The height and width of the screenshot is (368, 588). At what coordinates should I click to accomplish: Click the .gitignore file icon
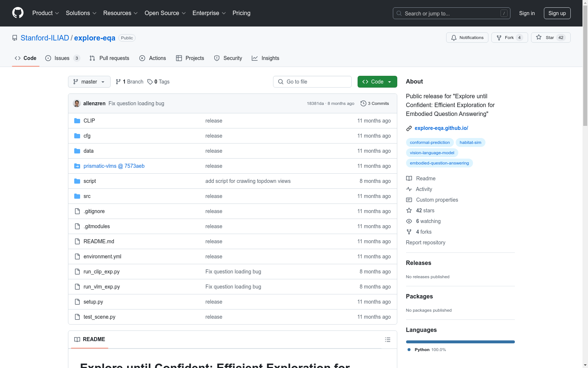coord(77,211)
